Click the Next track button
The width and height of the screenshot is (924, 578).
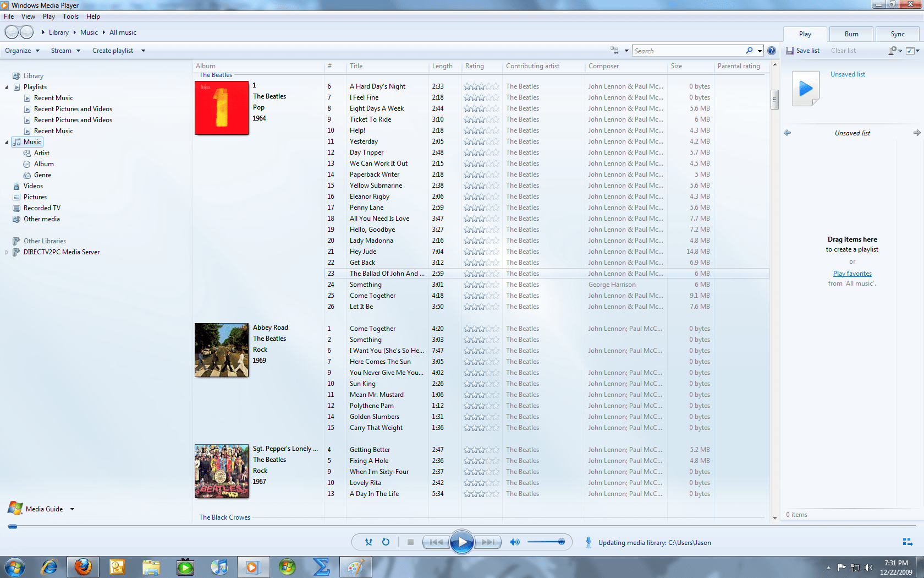[x=487, y=542]
